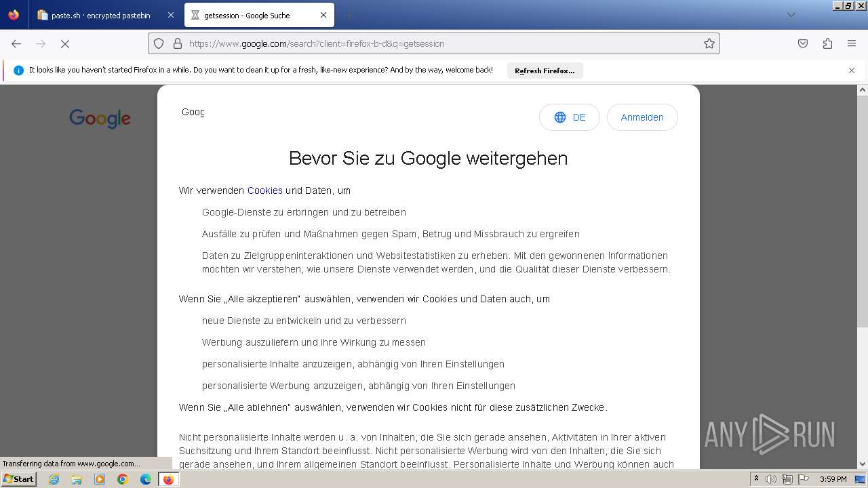Screen dimensions: 868x488
Task: Bookmark this page with star icon
Action: click(x=709, y=43)
